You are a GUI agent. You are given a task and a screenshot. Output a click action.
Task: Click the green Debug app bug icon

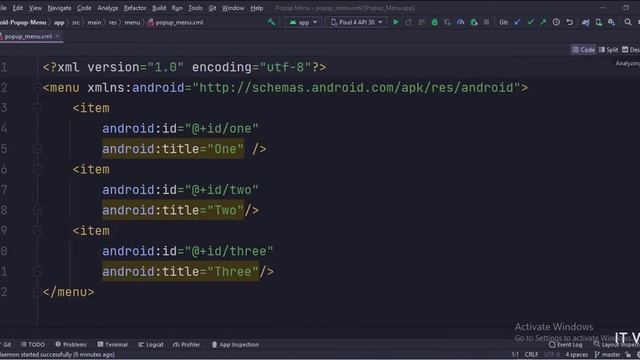(435, 22)
